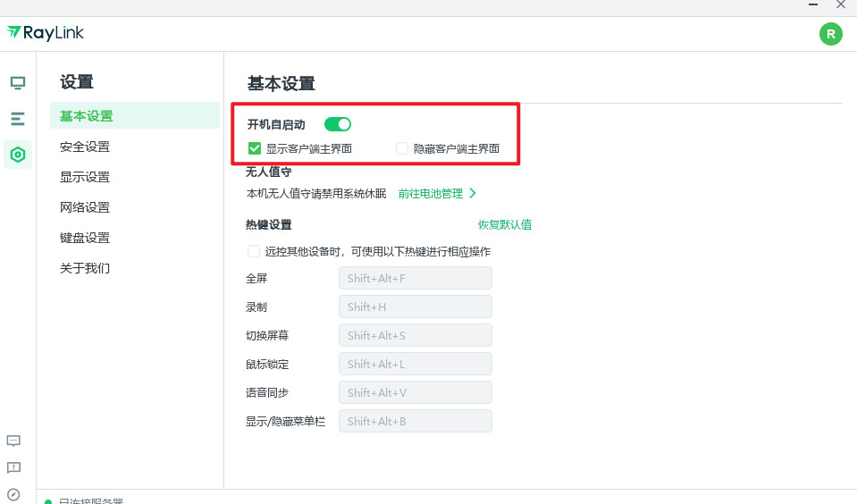Check the 隐藏客户端主界面 checkbox
The width and height of the screenshot is (857, 504).
[x=402, y=148]
